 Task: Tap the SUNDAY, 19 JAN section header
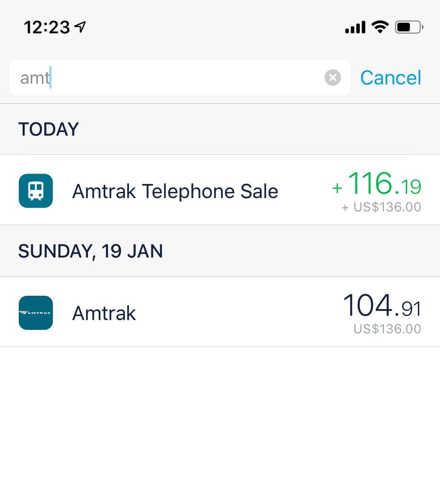pos(90,251)
